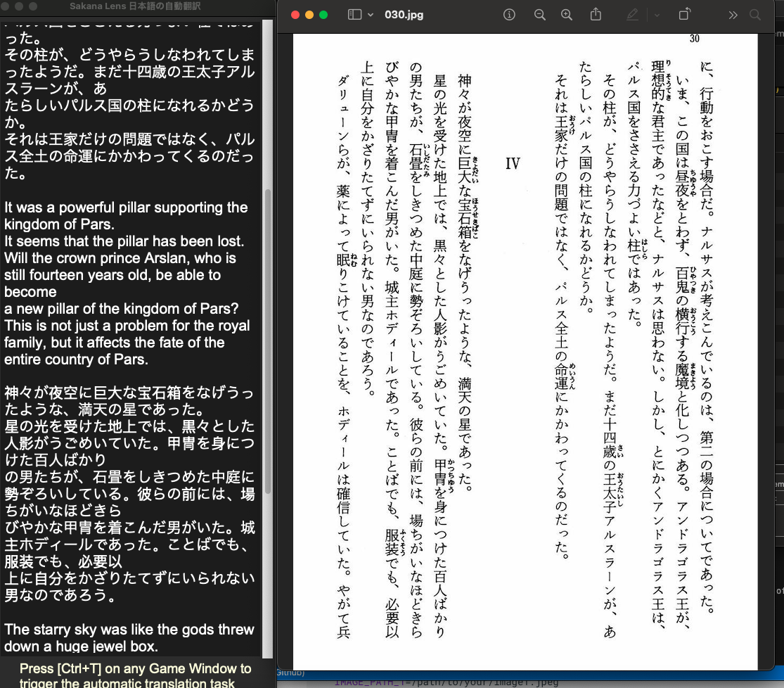Click the Sakana Lens window title bar text
This screenshot has height=688, width=784.
pyautogui.click(x=135, y=6)
